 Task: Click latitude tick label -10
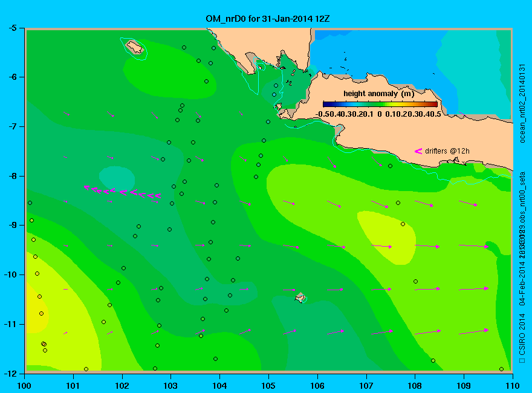10,274
